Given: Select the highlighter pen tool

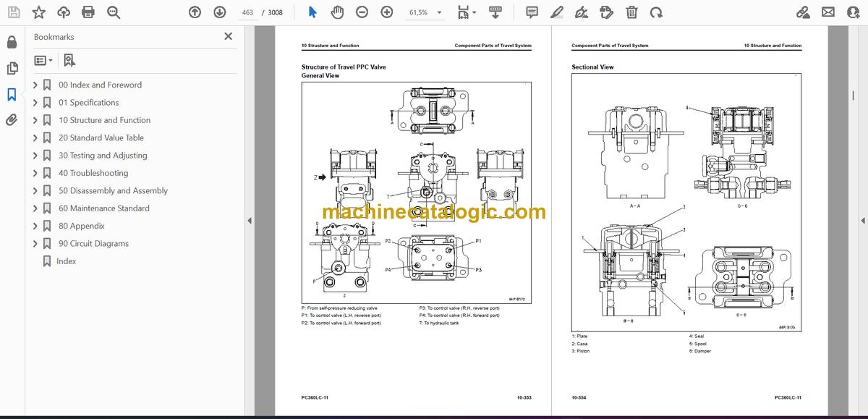Looking at the screenshot, I should click(x=556, y=12).
